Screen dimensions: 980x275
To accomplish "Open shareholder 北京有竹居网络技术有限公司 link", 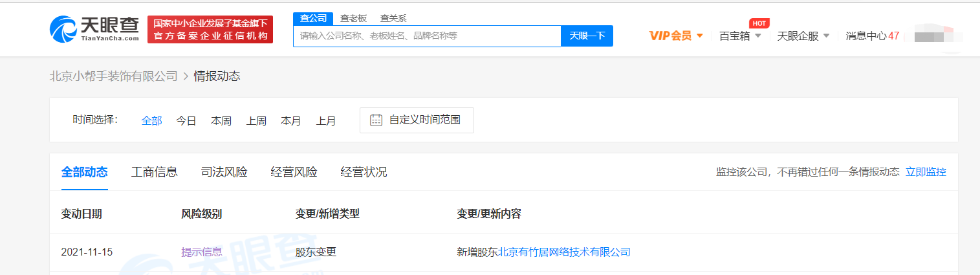I will (564, 252).
